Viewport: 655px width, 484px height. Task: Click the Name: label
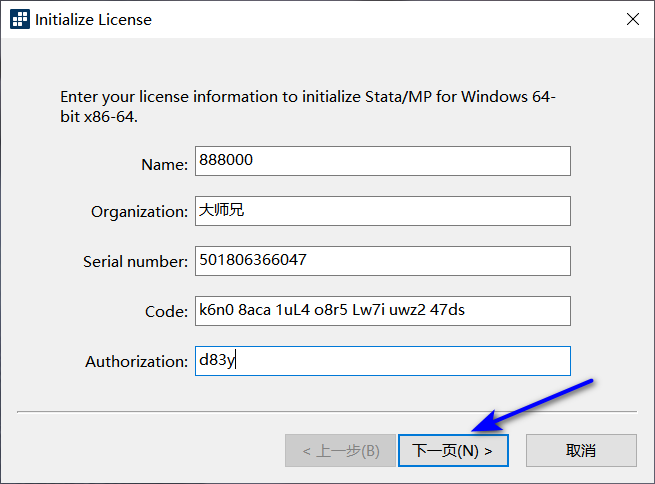tap(165, 165)
